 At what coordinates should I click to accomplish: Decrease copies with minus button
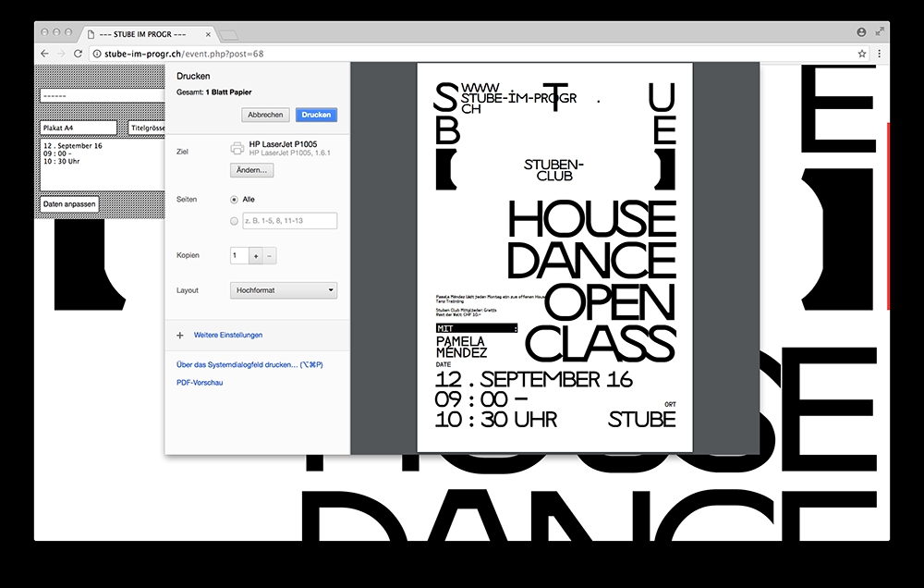click(269, 256)
